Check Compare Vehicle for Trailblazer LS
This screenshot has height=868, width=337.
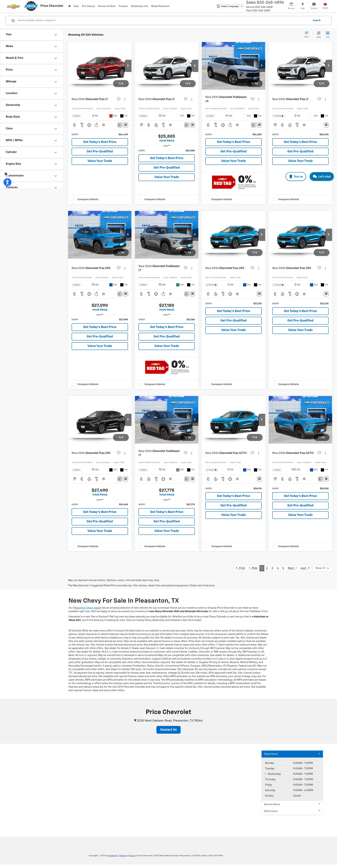207,199
